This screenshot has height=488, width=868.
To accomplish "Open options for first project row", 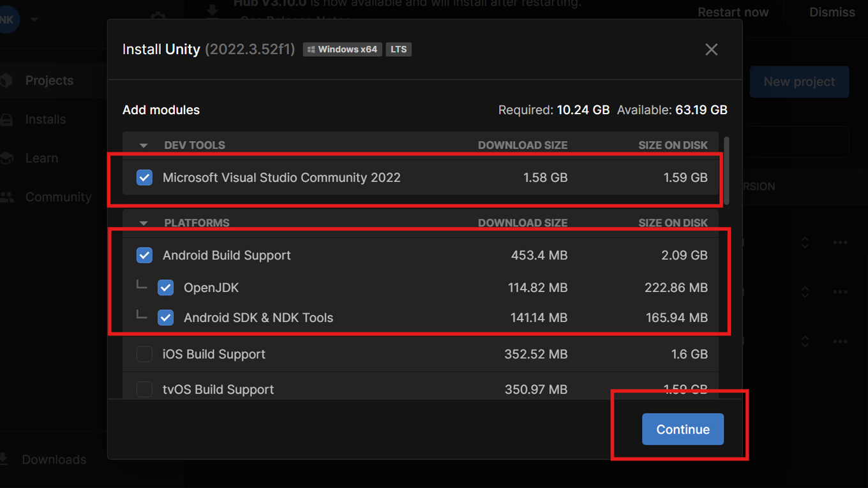I will pyautogui.click(x=840, y=242).
